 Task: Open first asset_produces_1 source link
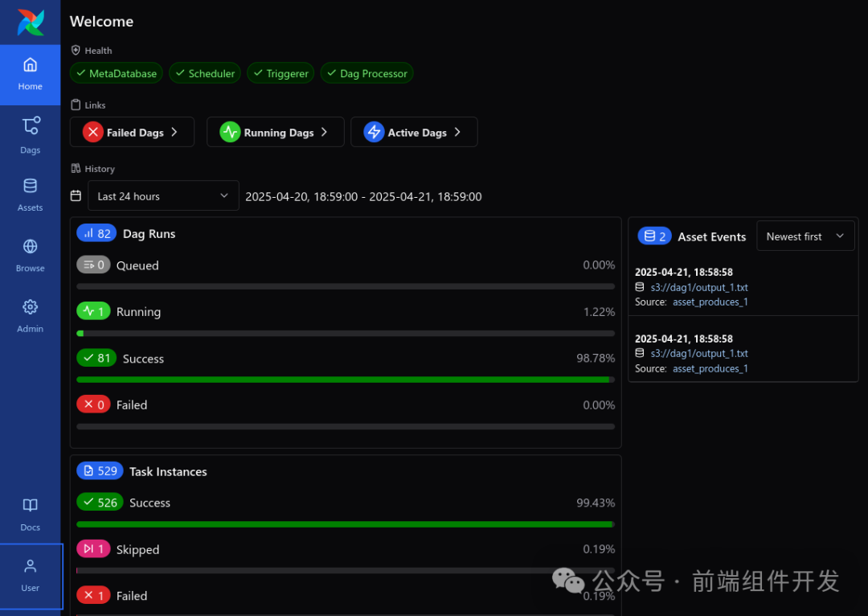710,302
